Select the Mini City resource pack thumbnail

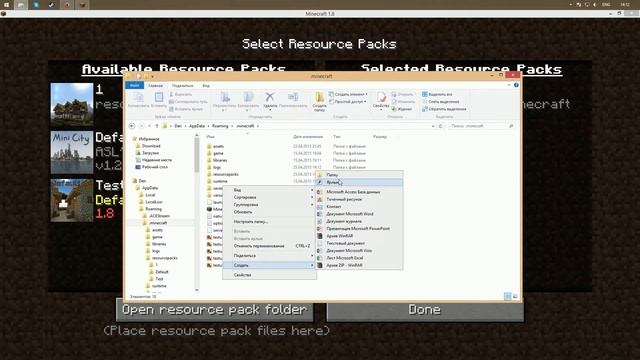click(72, 152)
